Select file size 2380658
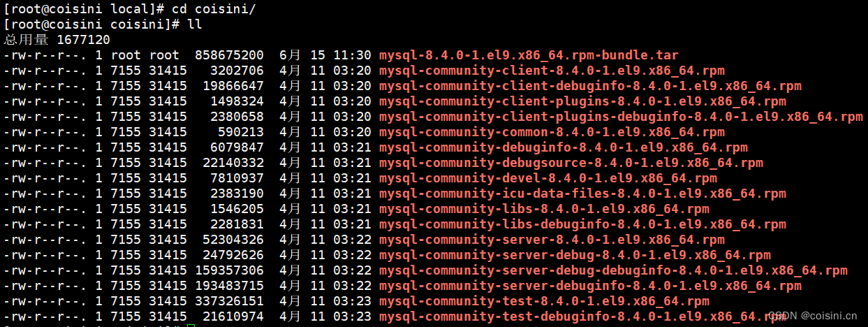This screenshot has height=327, width=868. pos(237,117)
